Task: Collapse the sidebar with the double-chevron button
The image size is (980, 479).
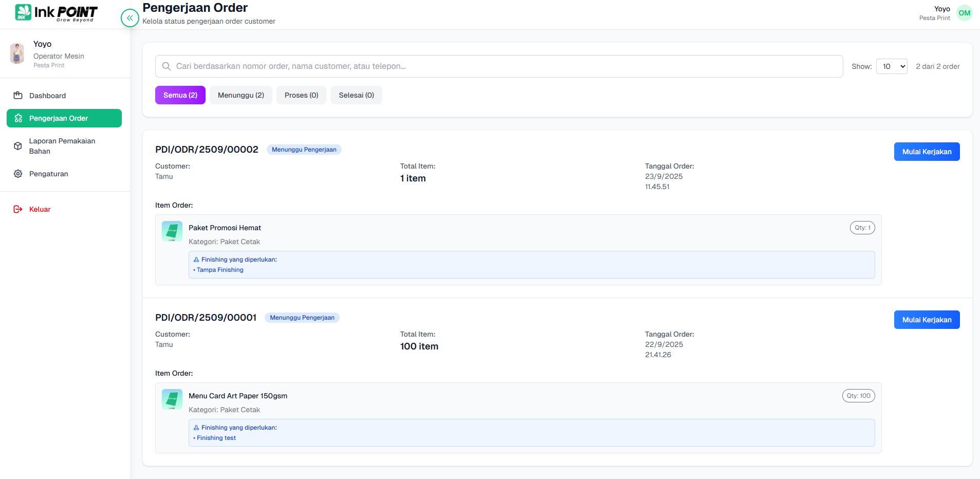Action: (130, 18)
